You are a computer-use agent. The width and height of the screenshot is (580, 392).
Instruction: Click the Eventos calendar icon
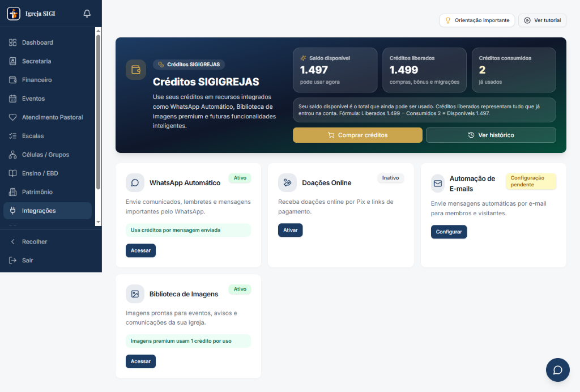[x=12, y=99]
